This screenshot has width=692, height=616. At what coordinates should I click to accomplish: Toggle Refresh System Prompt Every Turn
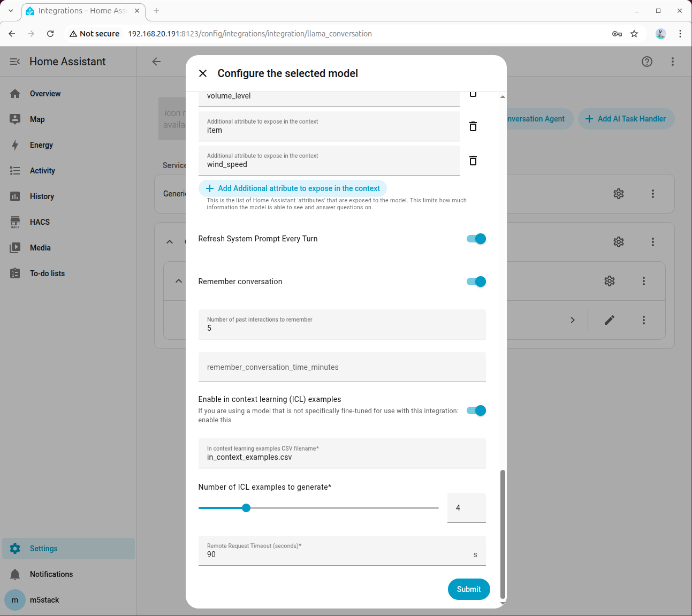pos(476,239)
